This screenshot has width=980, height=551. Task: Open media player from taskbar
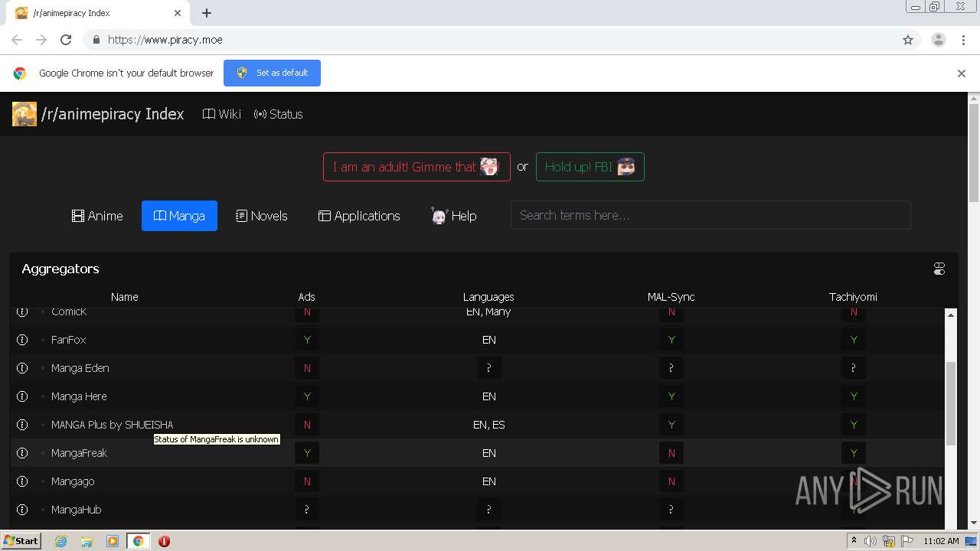[113, 541]
